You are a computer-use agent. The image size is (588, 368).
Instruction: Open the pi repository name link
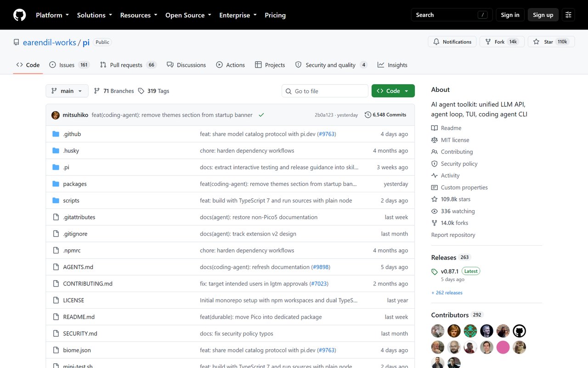click(86, 42)
